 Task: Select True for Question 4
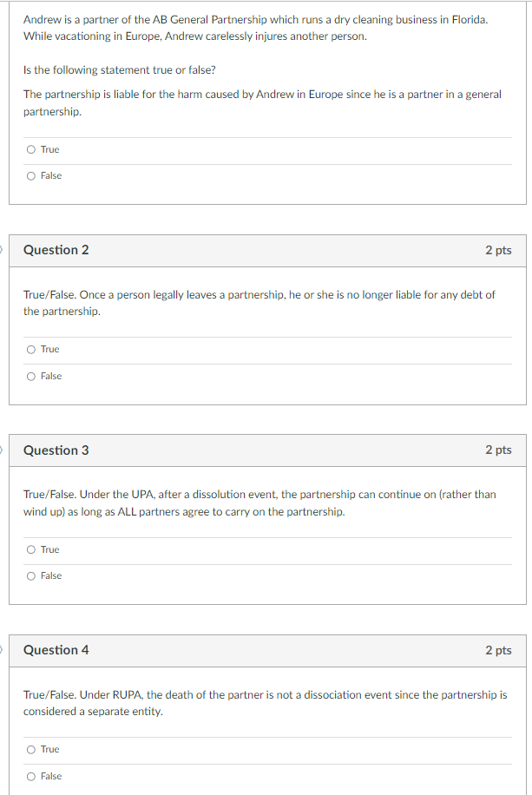30,749
